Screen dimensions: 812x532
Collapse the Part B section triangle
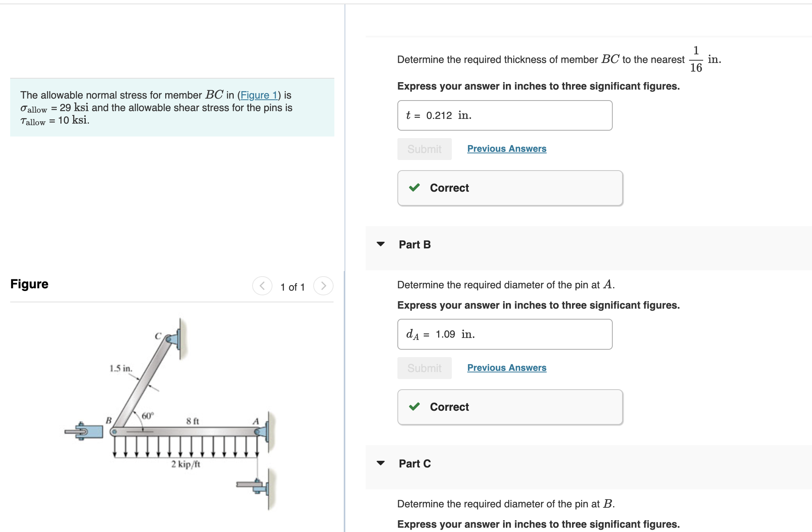(381, 244)
